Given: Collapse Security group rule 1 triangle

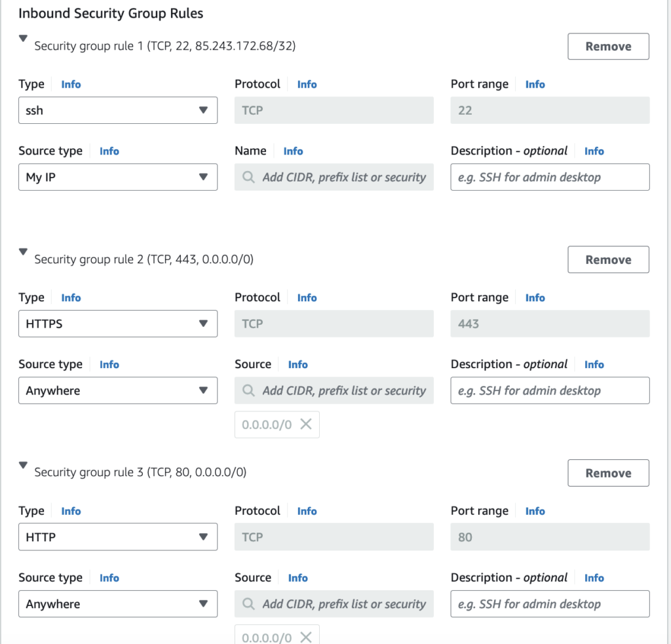Looking at the screenshot, I should 24,39.
